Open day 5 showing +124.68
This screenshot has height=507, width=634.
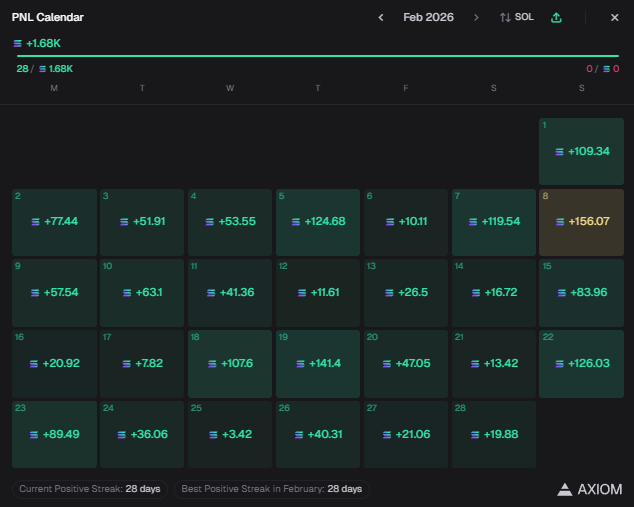[x=318, y=222]
